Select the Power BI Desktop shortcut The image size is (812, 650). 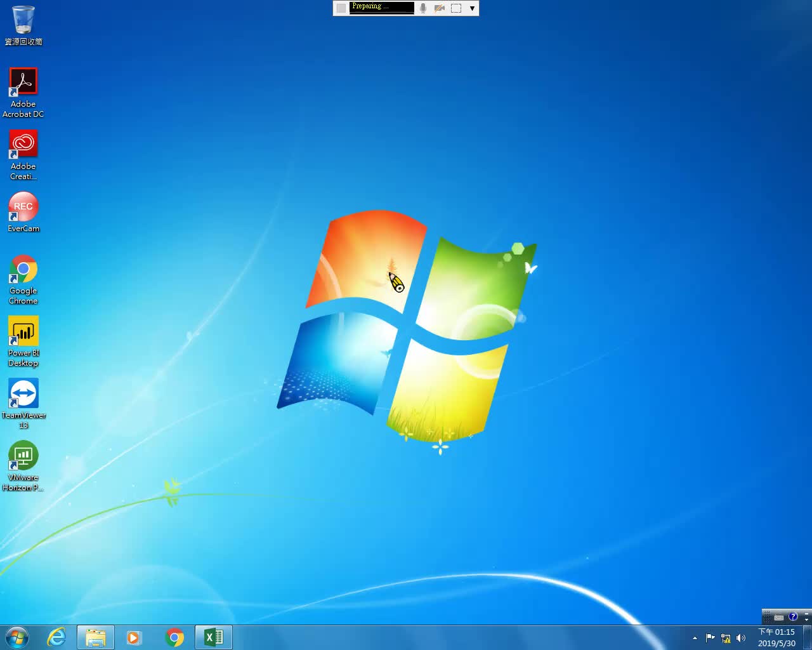click(x=23, y=342)
